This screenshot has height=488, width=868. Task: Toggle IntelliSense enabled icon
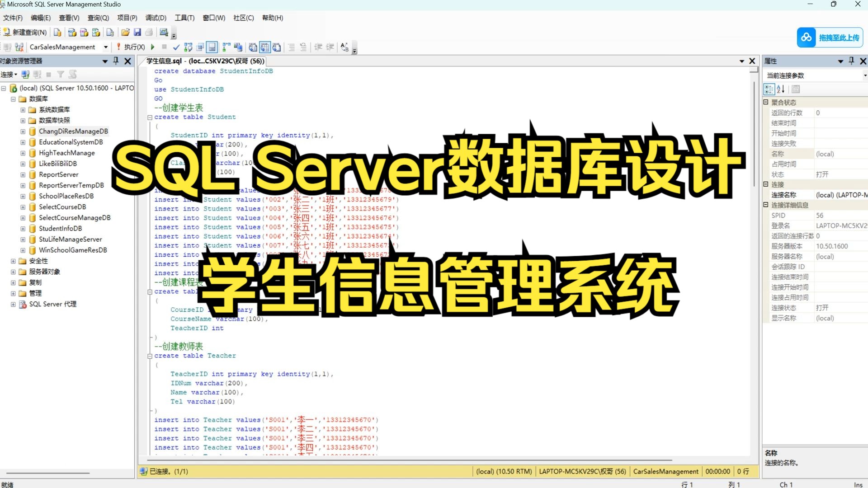click(212, 47)
